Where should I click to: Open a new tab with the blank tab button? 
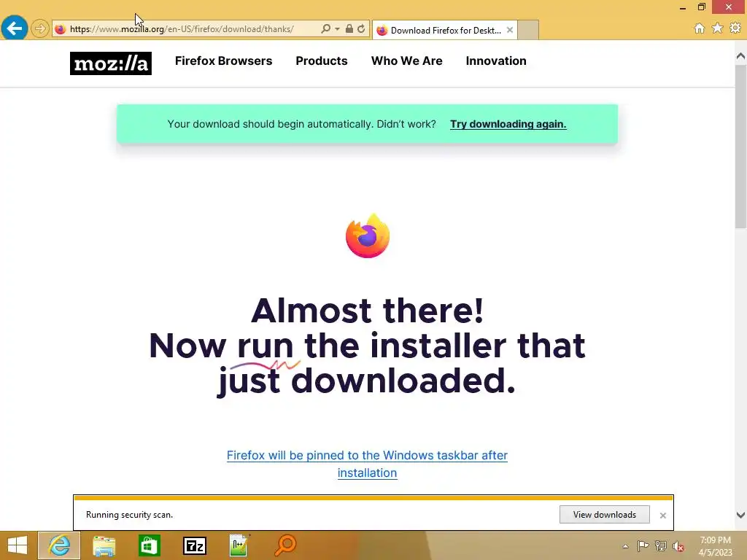[x=528, y=30]
